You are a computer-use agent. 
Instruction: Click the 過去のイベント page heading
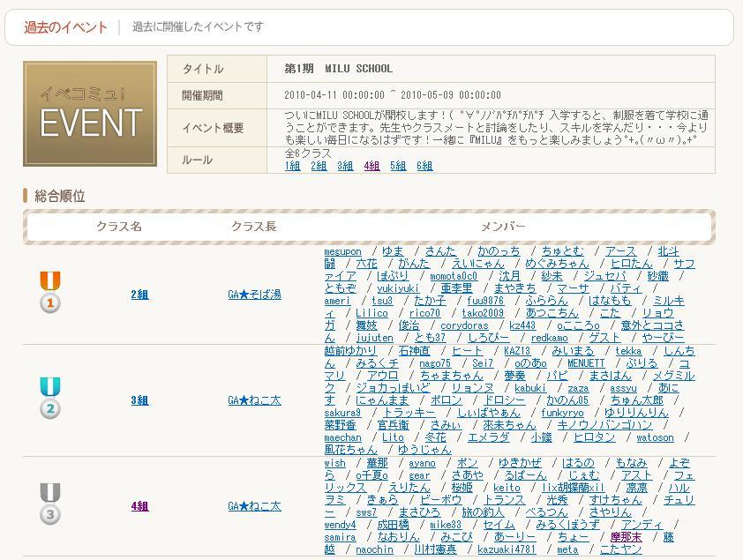tap(66, 27)
